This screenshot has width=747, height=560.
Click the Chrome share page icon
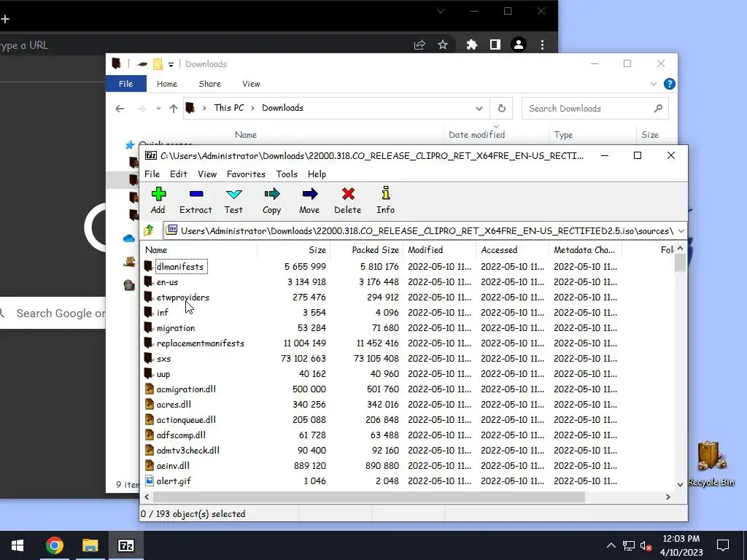coord(419,44)
